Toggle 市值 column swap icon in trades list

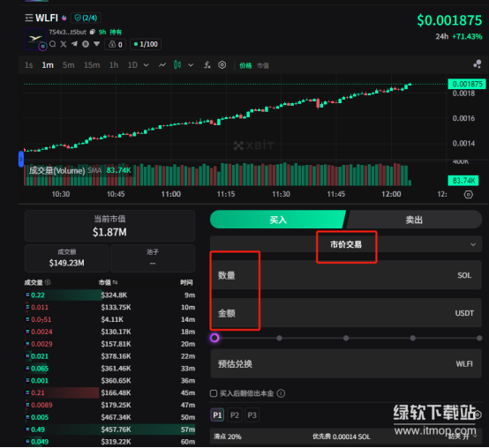click(115, 282)
